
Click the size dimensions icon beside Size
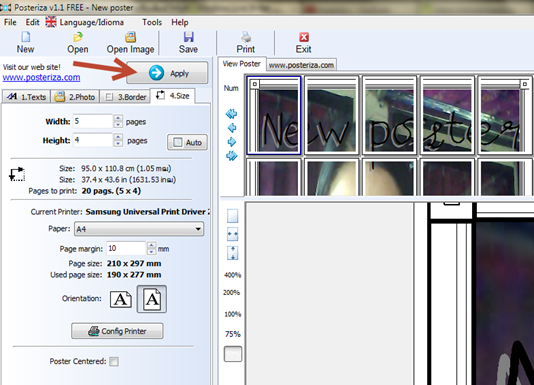click(x=17, y=174)
